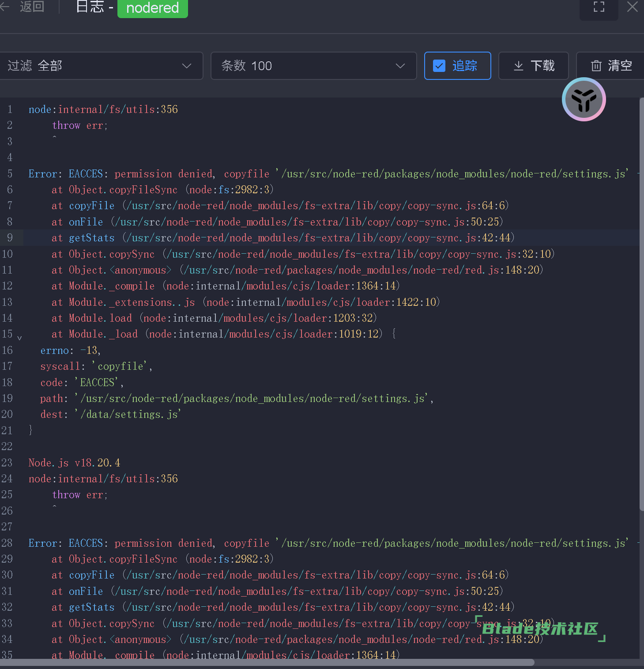644x669 pixels.
Task: Click the 返回 back label
Action: coord(32,6)
